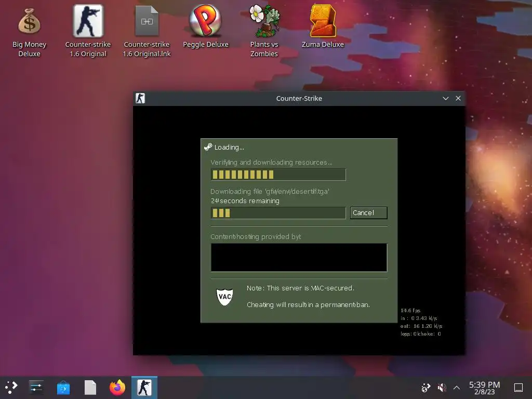532x399 pixels.
Task: Switch to Counter-Strike taskbar entry
Action: pos(144,388)
